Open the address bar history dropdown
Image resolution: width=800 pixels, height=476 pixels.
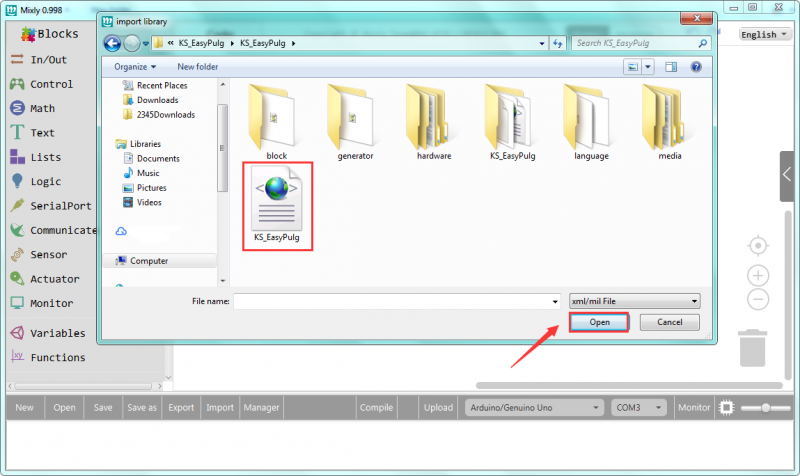tap(542, 43)
